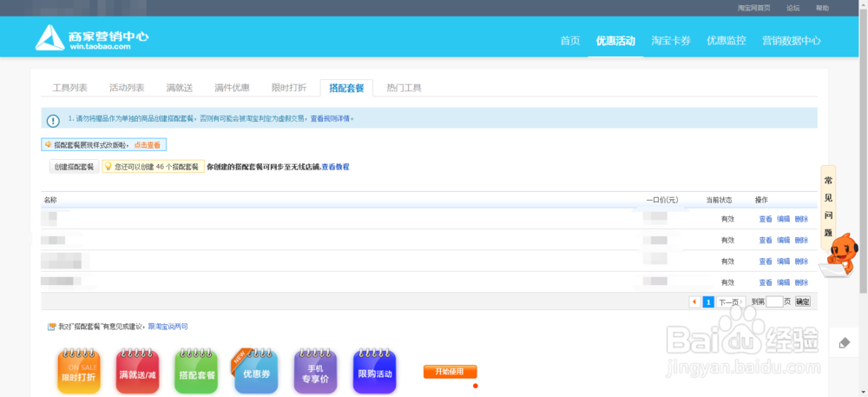Switch to the 满件优惠 tab
The width and height of the screenshot is (868, 397).
pyautogui.click(x=232, y=88)
